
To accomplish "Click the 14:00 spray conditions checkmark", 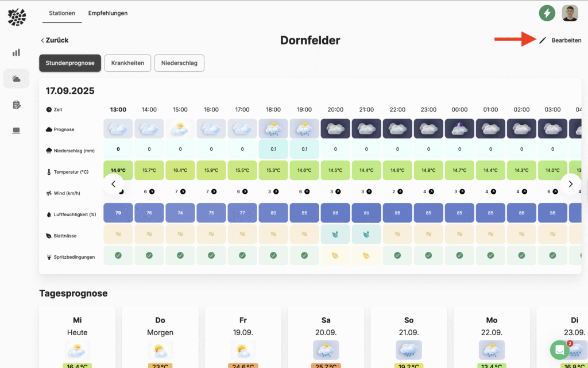I will pyautogui.click(x=149, y=255).
